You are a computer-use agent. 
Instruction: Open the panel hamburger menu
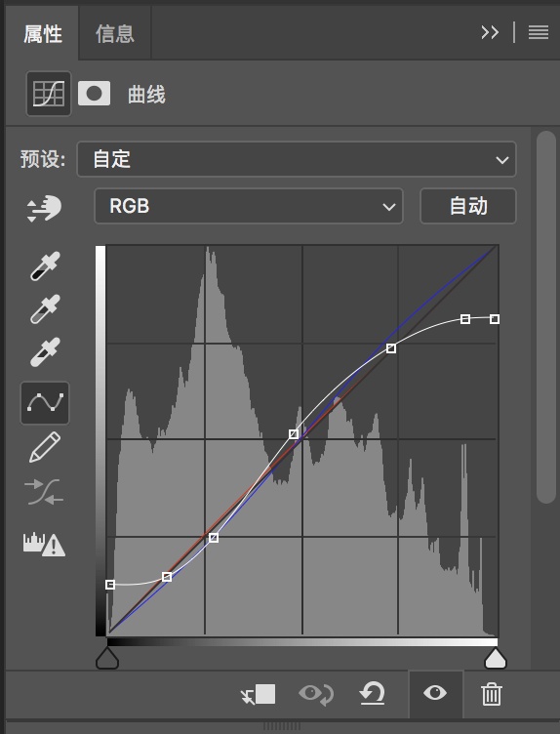[539, 32]
